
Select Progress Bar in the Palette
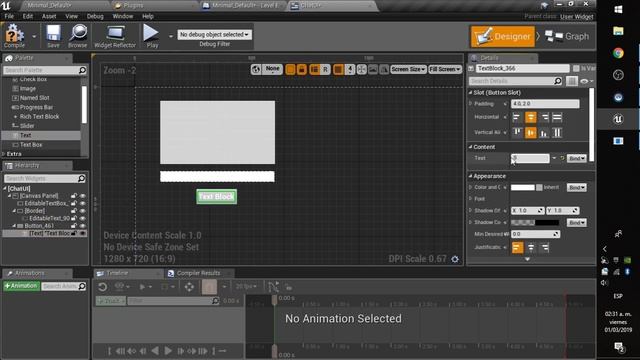click(x=36, y=107)
